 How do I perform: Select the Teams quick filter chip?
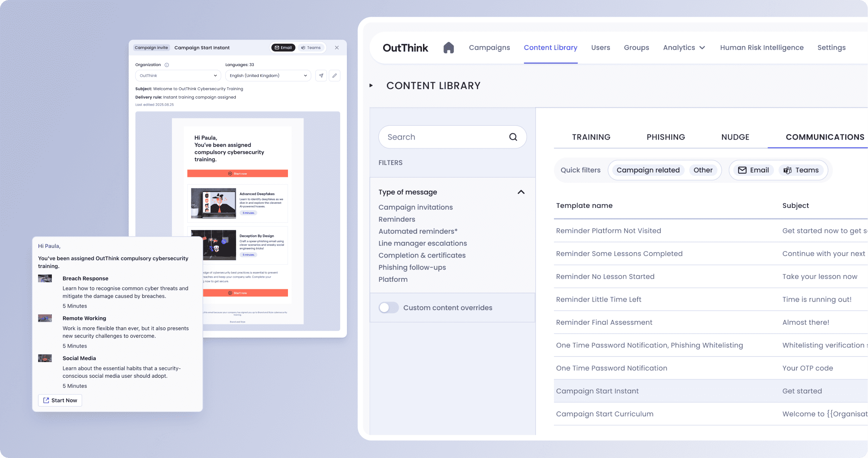(x=801, y=170)
